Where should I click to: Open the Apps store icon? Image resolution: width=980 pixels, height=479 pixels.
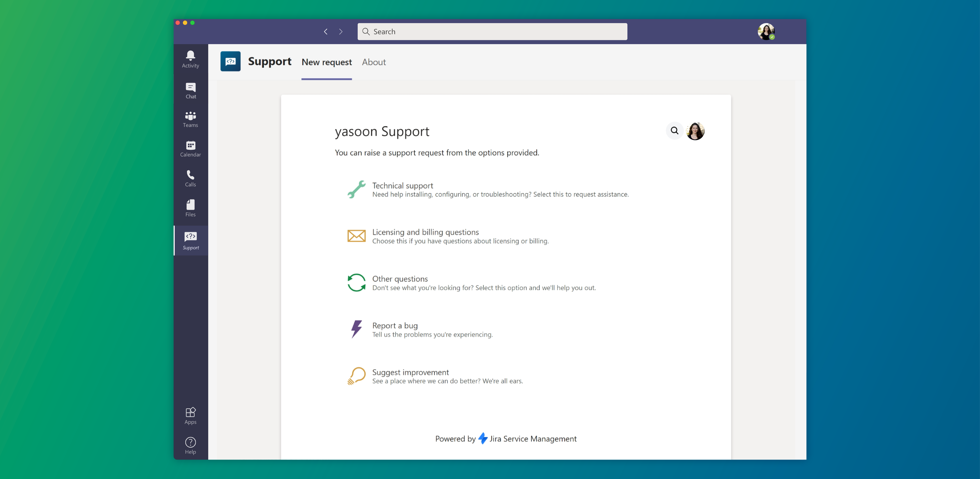coord(190,416)
